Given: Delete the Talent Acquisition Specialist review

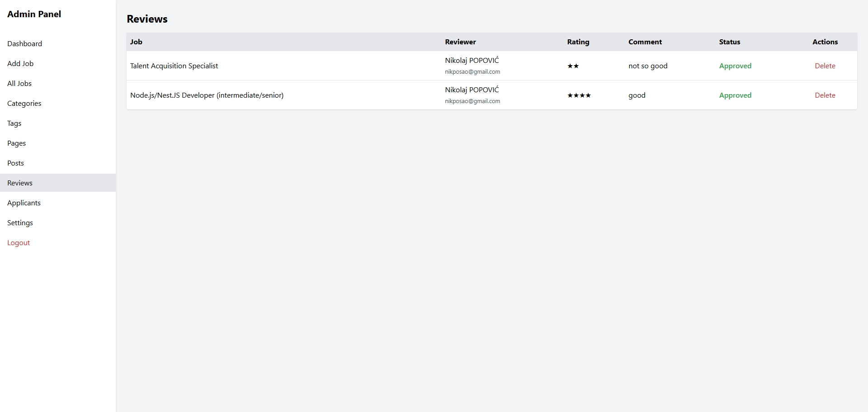Looking at the screenshot, I should tap(825, 66).
